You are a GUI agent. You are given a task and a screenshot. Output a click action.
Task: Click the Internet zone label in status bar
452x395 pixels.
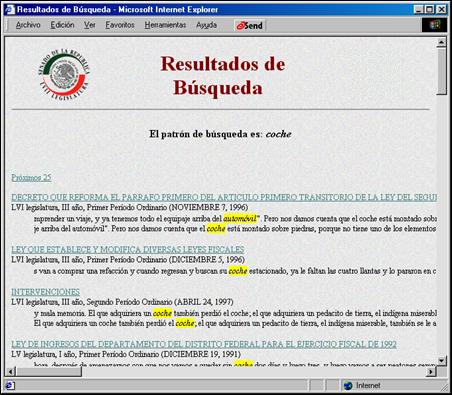[368, 386]
